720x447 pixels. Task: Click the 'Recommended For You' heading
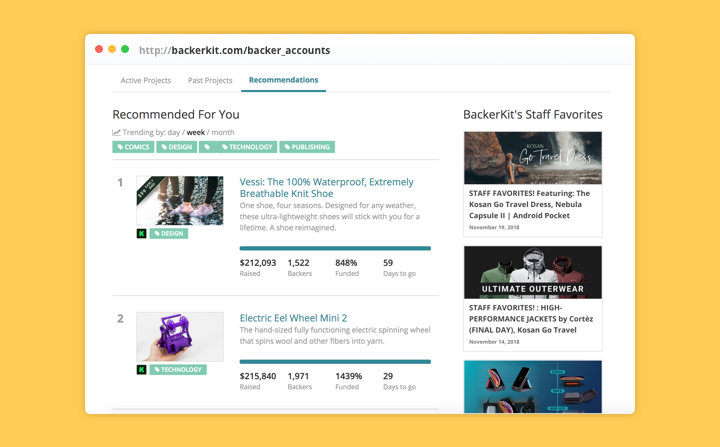[x=176, y=114]
